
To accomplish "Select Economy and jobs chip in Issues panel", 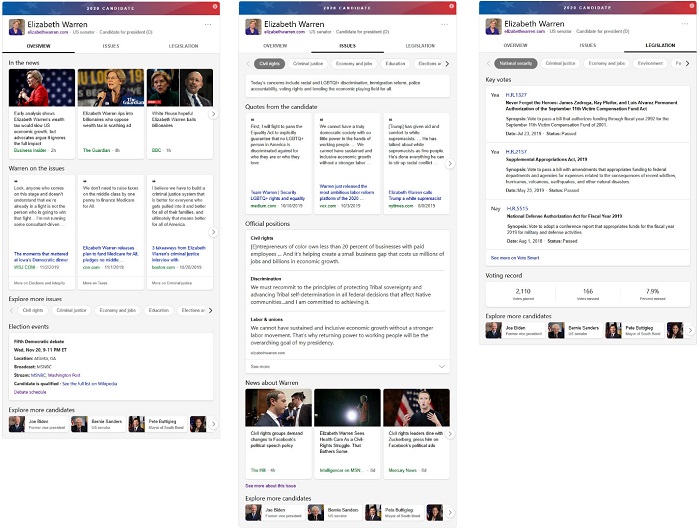I will pyautogui.click(x=354, y=64).
